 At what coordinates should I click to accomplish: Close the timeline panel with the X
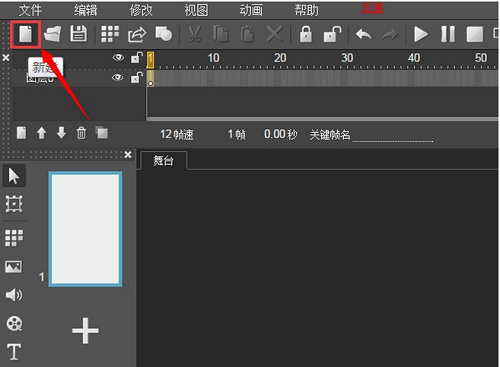coord(6,58)
